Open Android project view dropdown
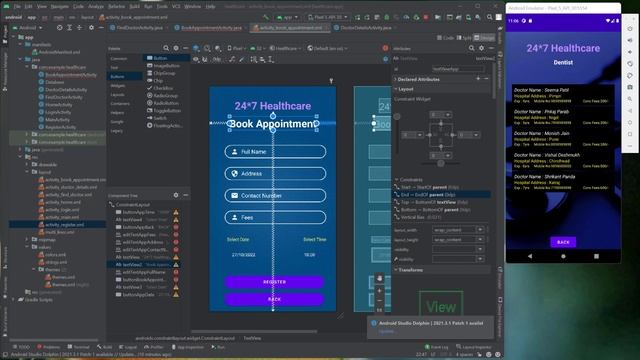Image resolution: width=640 pixels, height=360 pixels. pos(28,28)
